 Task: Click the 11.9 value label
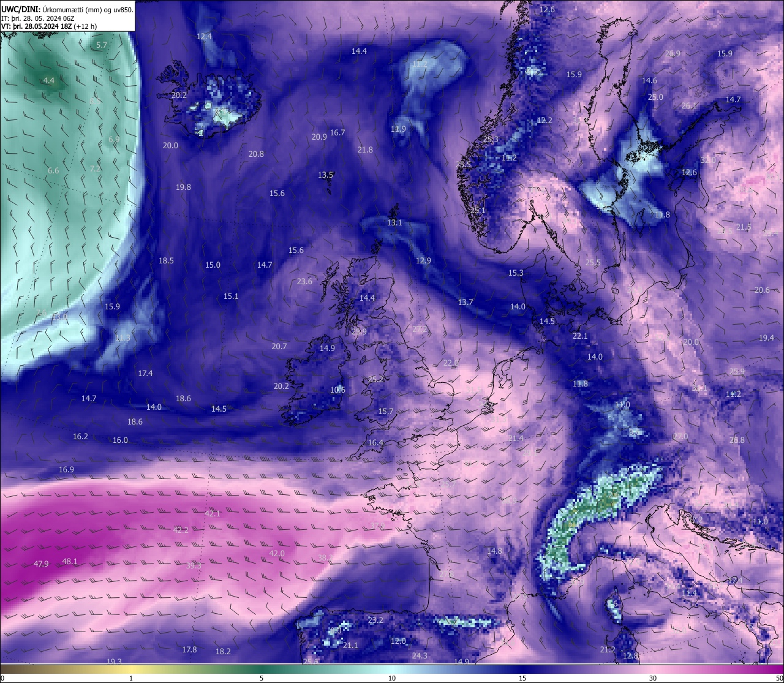(398, 129)
